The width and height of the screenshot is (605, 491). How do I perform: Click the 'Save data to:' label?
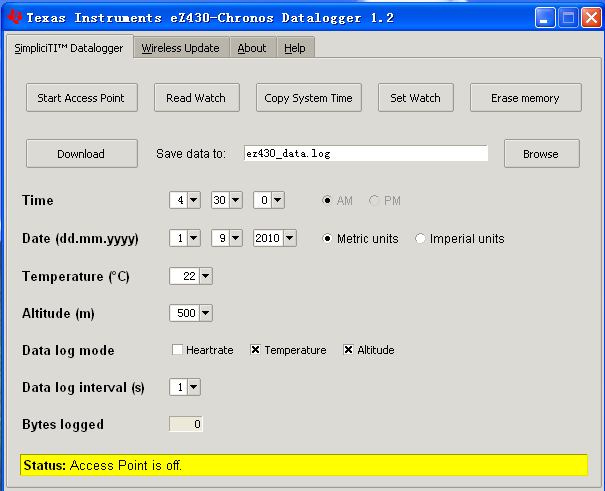[x=191, y=154]
